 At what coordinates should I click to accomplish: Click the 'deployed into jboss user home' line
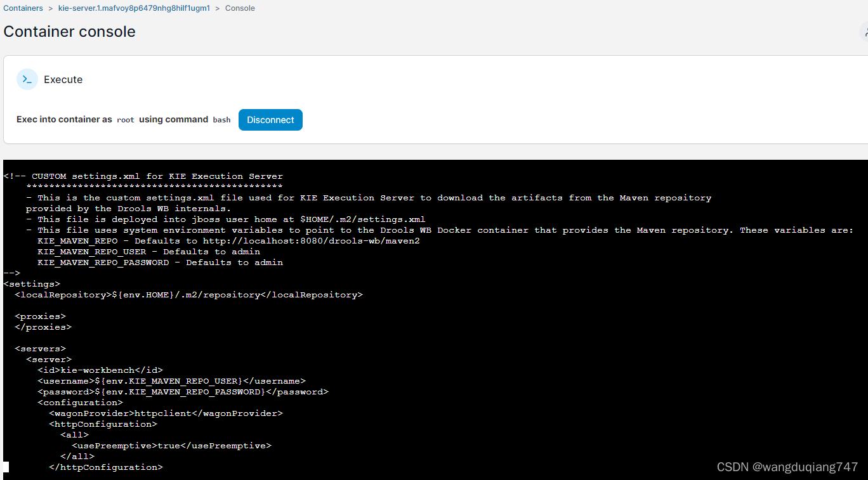(226, 219)
